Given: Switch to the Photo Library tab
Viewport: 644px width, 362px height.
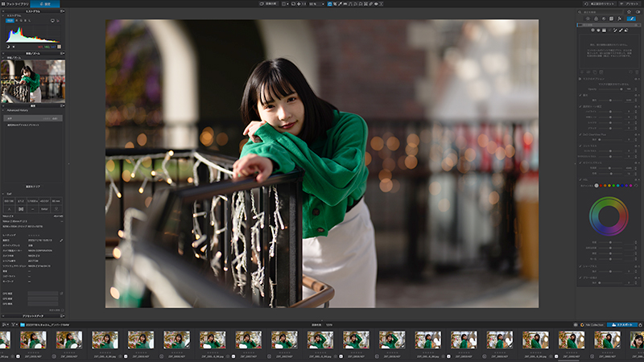Looking at the screenshot, I should [x=14, y=4].
